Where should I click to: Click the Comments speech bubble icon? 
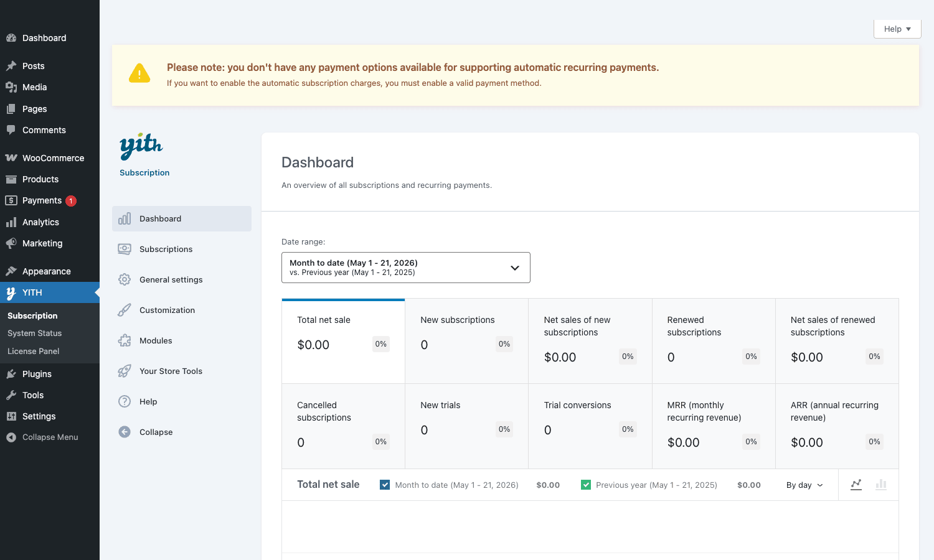coord(11,130)
